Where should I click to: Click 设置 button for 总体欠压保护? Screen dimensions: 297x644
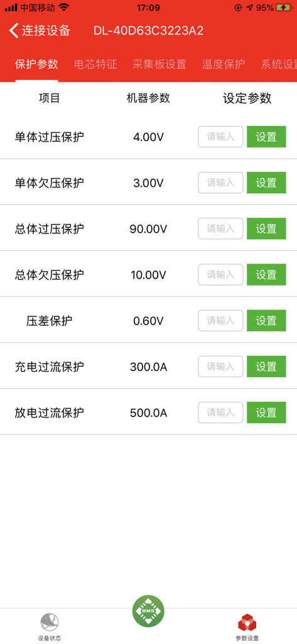pyautogui.click(x=266, y=275)
